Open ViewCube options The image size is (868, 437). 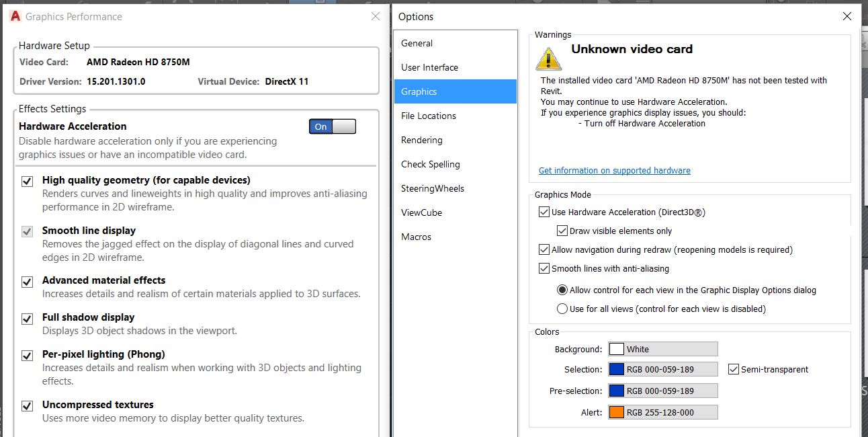[455, 212]
